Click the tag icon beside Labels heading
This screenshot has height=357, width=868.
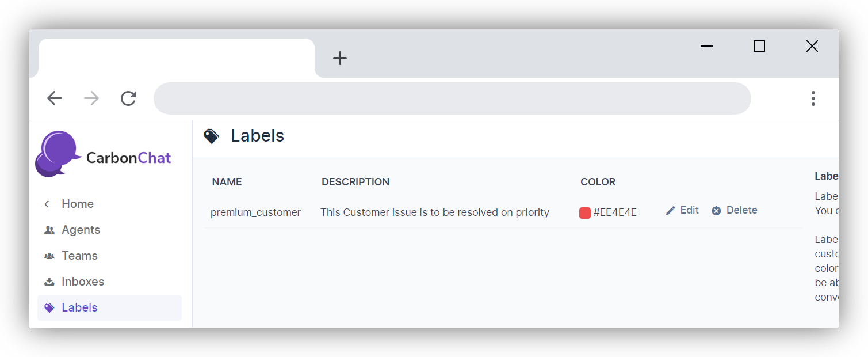click(x=211, y=136)
